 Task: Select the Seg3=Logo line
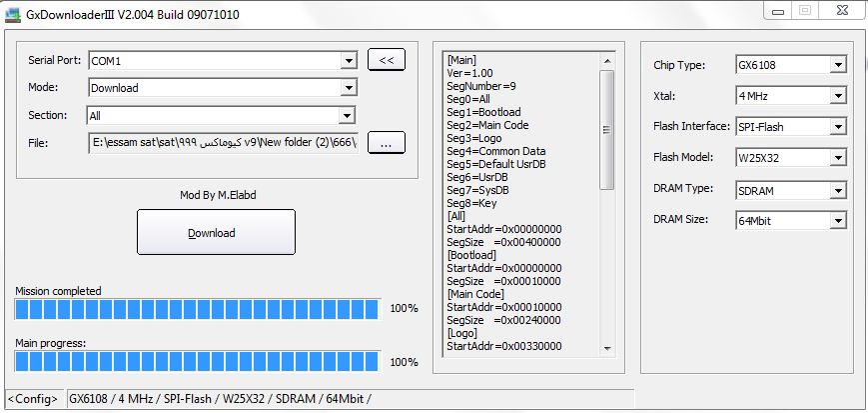coord(473,138)
